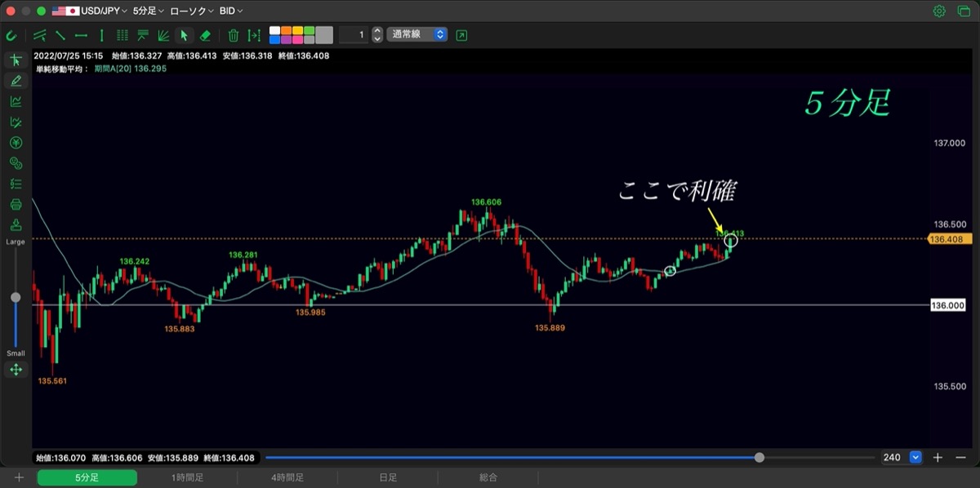The image size is (980, 488).
Task: Pick the blue color swatch
Action: click(x=274, y=39)
